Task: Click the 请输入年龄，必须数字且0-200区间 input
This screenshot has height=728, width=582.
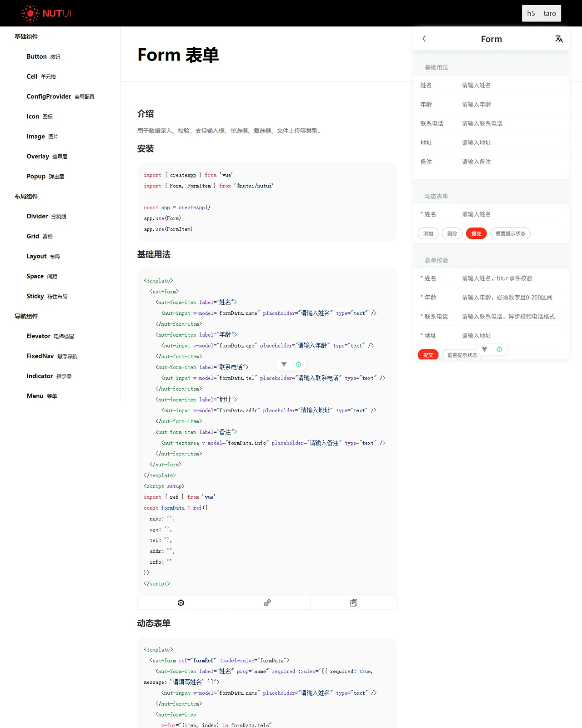Action: click(x=512, y=297)
